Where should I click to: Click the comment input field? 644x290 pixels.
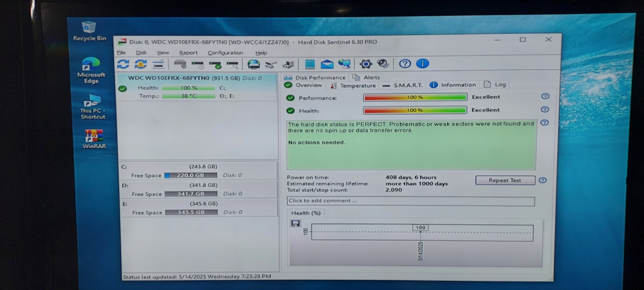click(x=411, y=201)
